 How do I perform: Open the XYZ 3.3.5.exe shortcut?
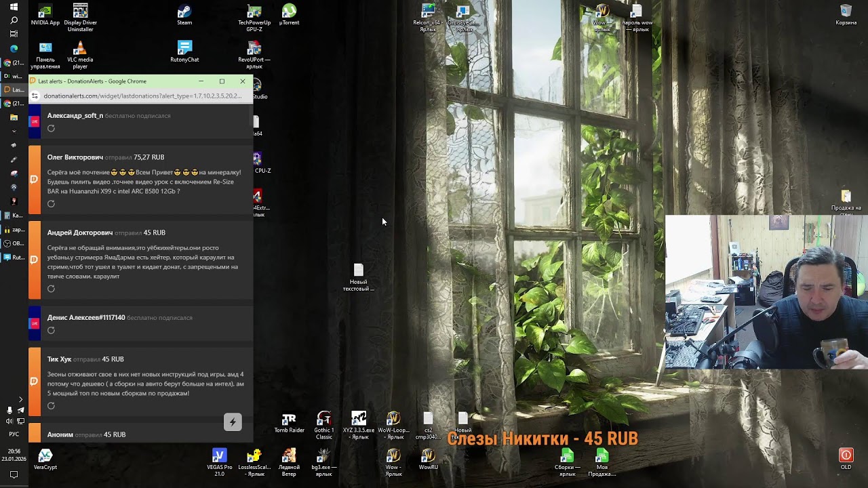[x=359, y=426]
